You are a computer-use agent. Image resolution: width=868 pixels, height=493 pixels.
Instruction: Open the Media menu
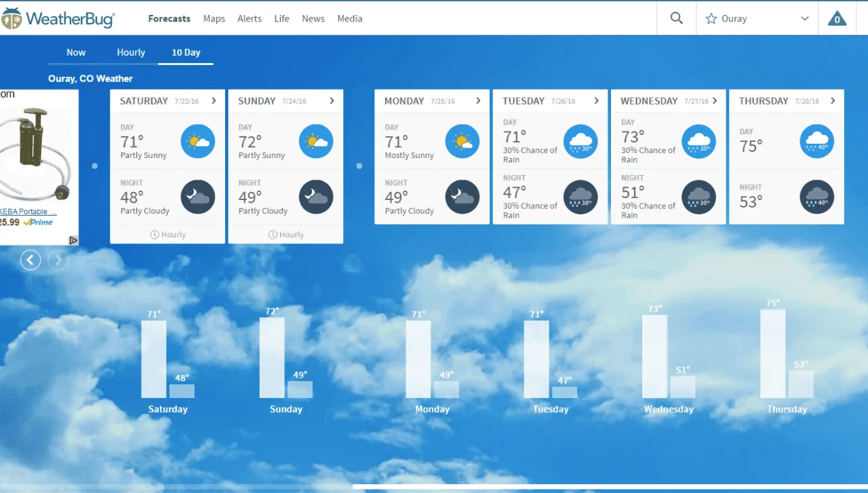click(350, 18)
